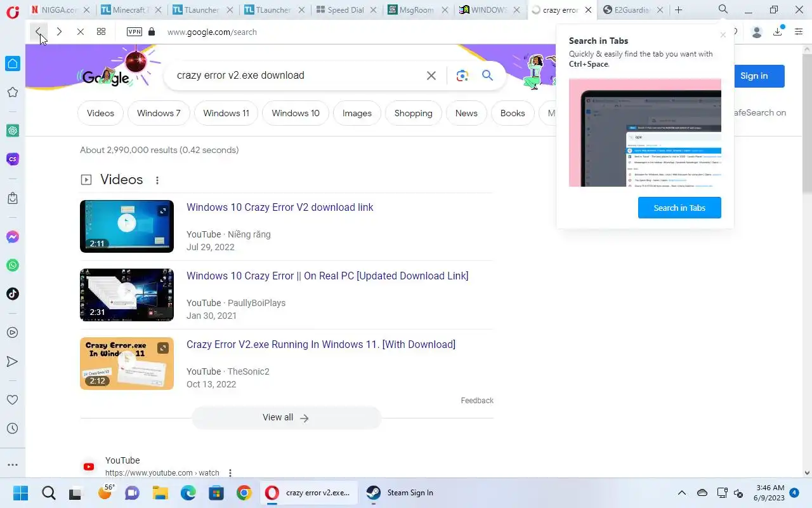Click the blue Google search magnifier
The width and height of the screenshot is (812, 508).
coord(487,76)
